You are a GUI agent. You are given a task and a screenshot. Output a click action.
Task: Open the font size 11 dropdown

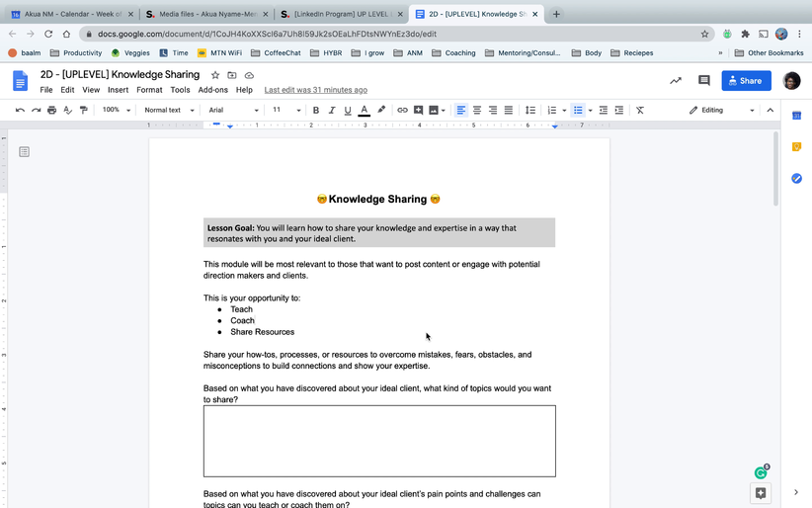click(x=286, y=110)
